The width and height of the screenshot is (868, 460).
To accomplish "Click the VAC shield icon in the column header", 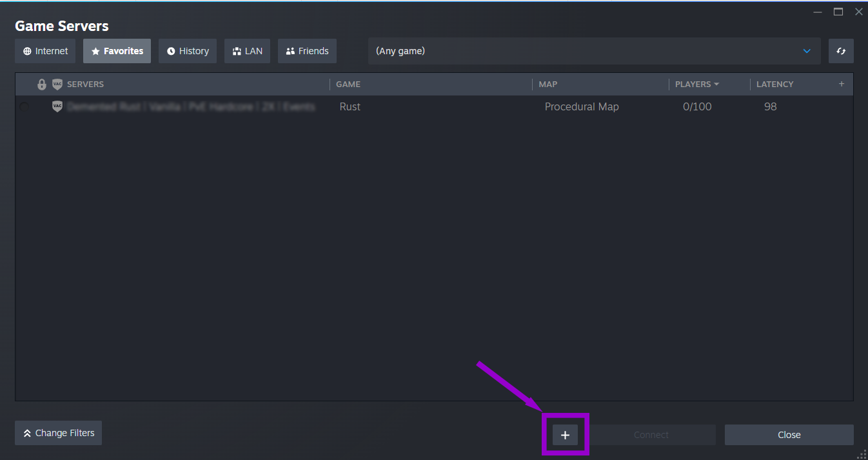I will 57,84.
